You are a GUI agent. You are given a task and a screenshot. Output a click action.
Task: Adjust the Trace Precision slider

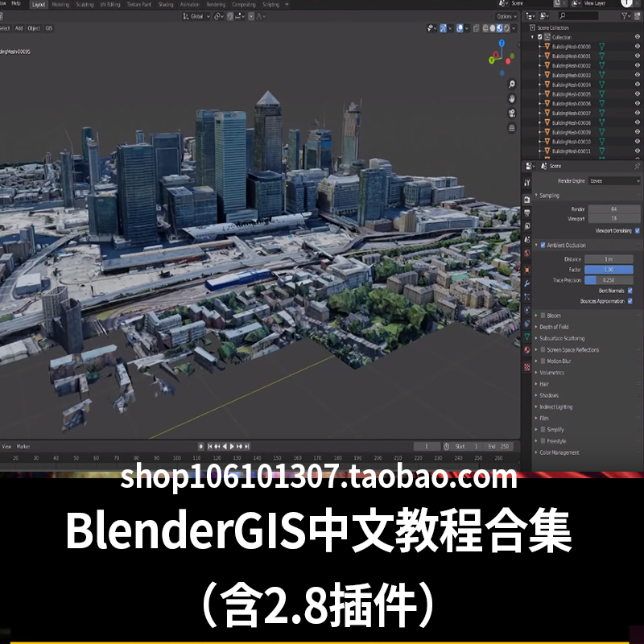pyautogui.click(x=609, y=280)
